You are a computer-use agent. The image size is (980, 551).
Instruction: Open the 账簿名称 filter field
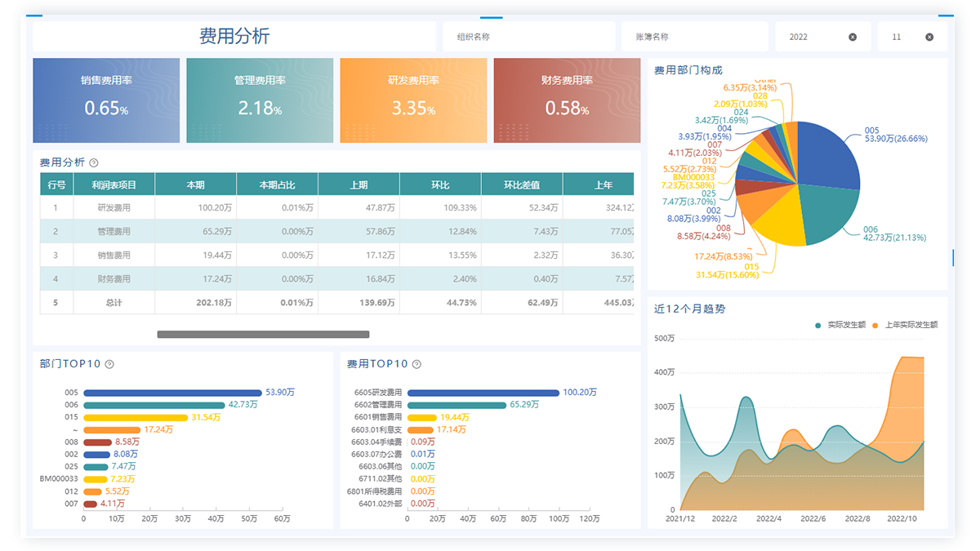695,37
